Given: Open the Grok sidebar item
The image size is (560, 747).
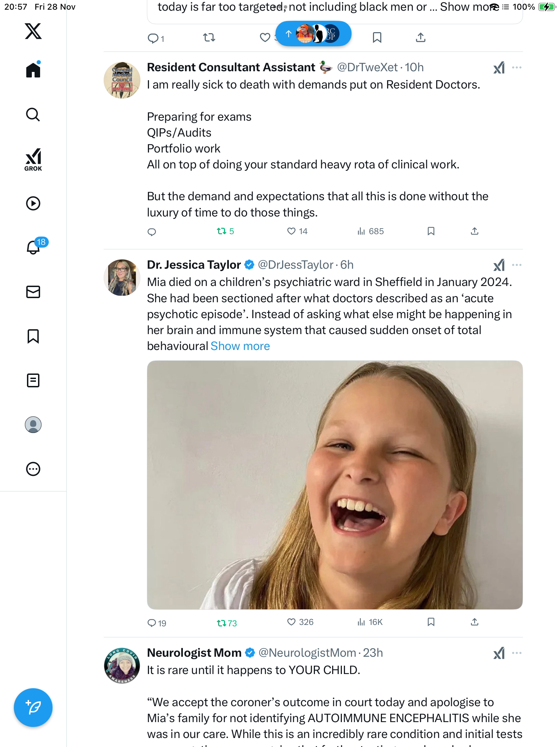Looking at the screenshot, I should point(33,159).
